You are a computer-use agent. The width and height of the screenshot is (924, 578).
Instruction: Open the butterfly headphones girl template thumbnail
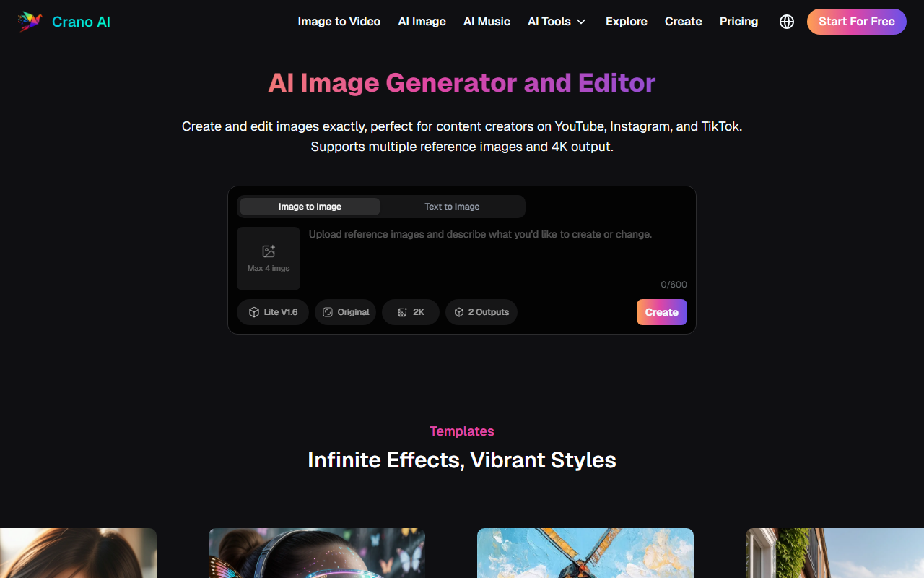pos(317,553)
